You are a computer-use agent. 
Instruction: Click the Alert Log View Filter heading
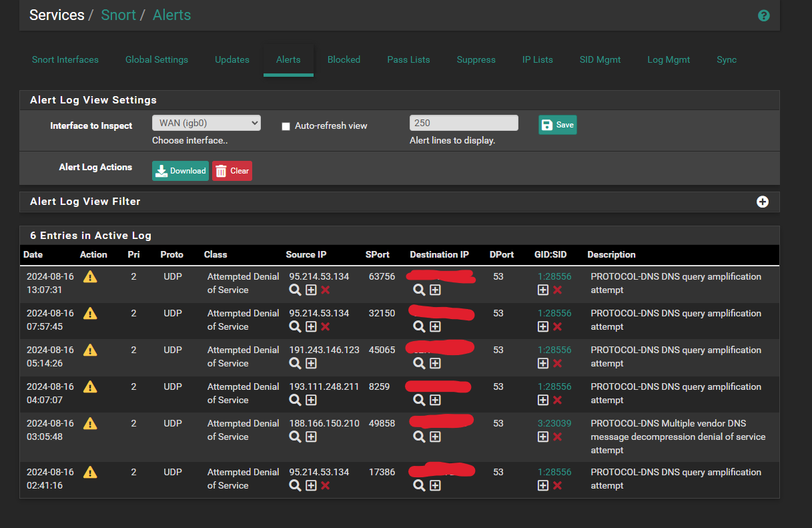tap(85, 202)
